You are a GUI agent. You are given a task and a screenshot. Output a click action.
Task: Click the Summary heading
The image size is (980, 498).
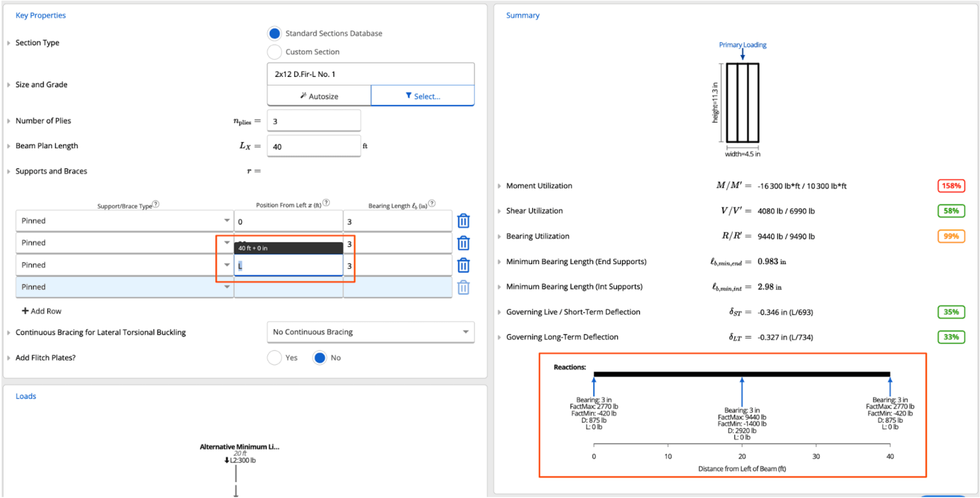pyautogui.click(x=522, y=15)
